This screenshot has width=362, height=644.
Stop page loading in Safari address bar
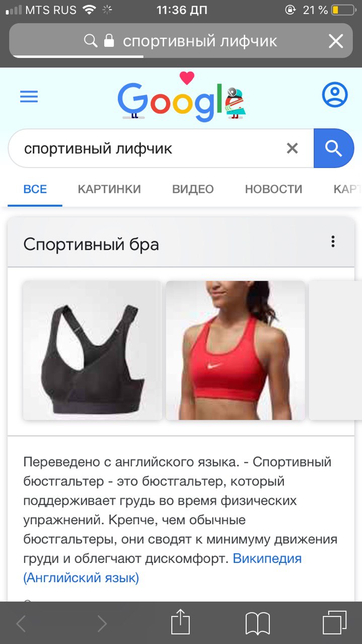(x=336, y=41)
